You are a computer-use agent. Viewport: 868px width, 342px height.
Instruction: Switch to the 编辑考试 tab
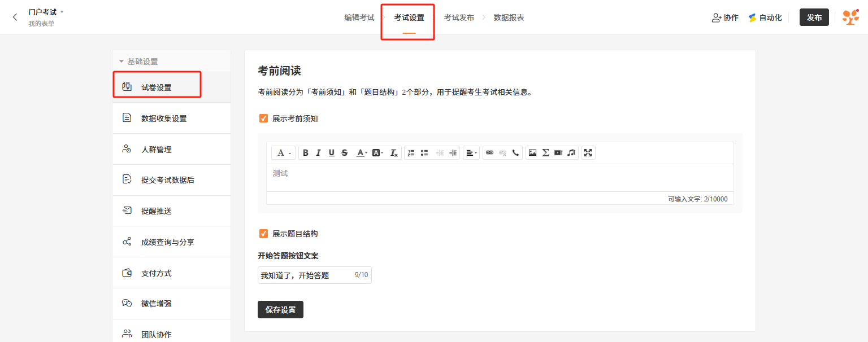pos(359,17)
